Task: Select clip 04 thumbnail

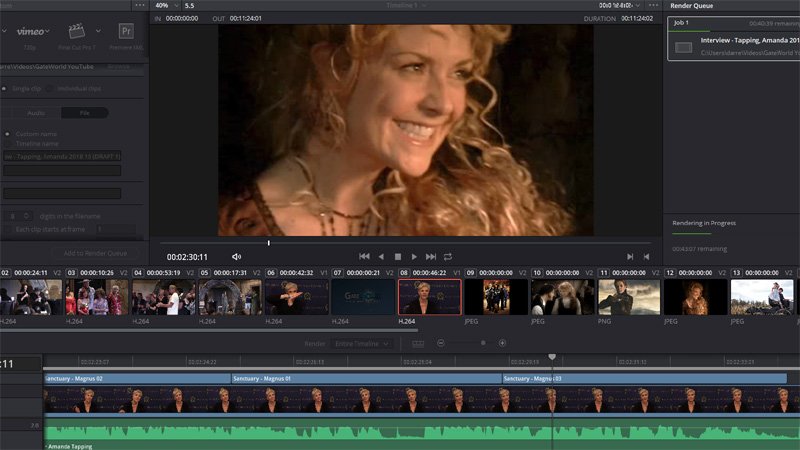Action: click(163, 296)
